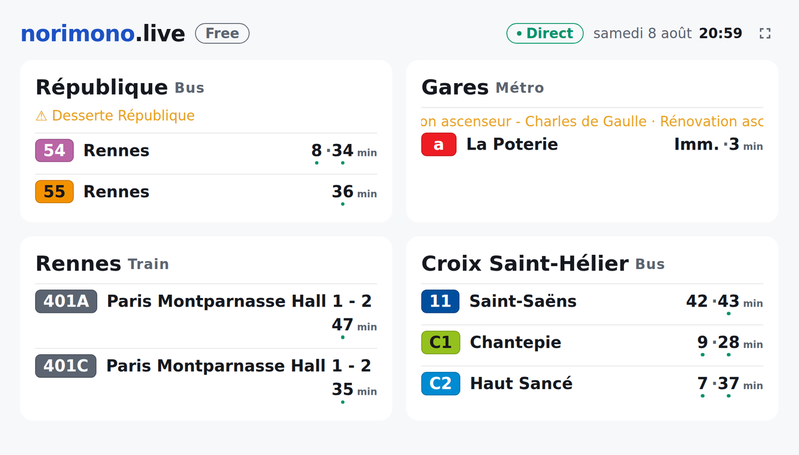Click the Free plan badge
Screen dimensions: 799x455
click(222, 34)
